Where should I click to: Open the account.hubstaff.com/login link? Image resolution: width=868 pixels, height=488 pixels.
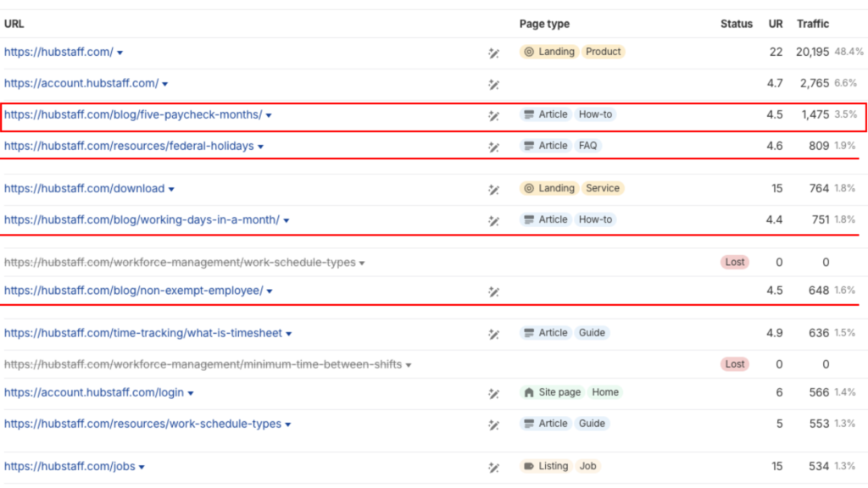94,392
